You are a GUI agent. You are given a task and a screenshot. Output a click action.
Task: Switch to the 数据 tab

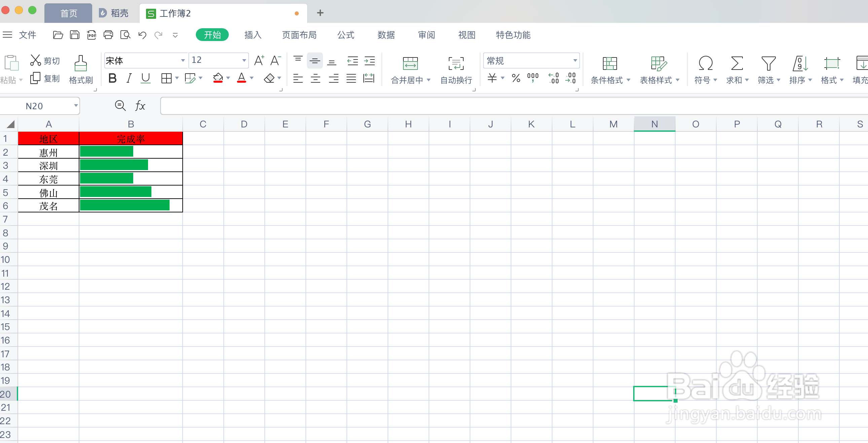point(386,35)
